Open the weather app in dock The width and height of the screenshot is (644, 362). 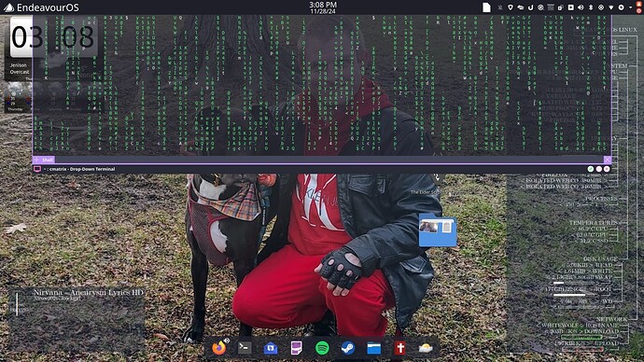click(426, 348)
